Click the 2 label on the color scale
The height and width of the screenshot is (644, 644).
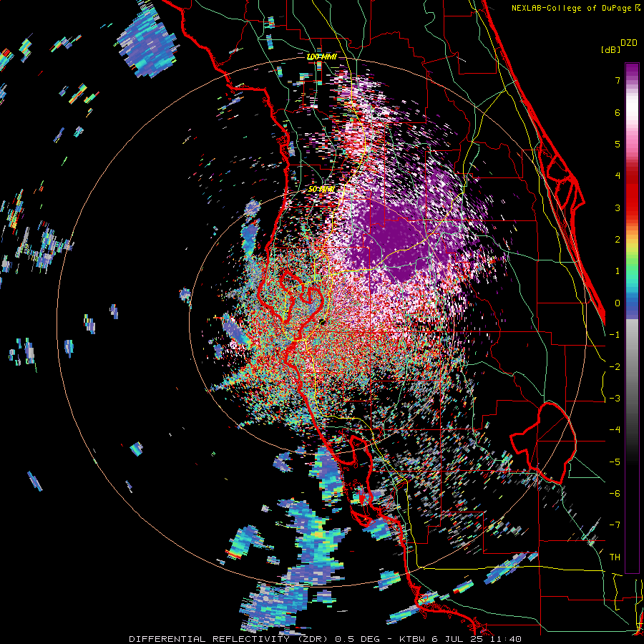[x=618, y=240]
